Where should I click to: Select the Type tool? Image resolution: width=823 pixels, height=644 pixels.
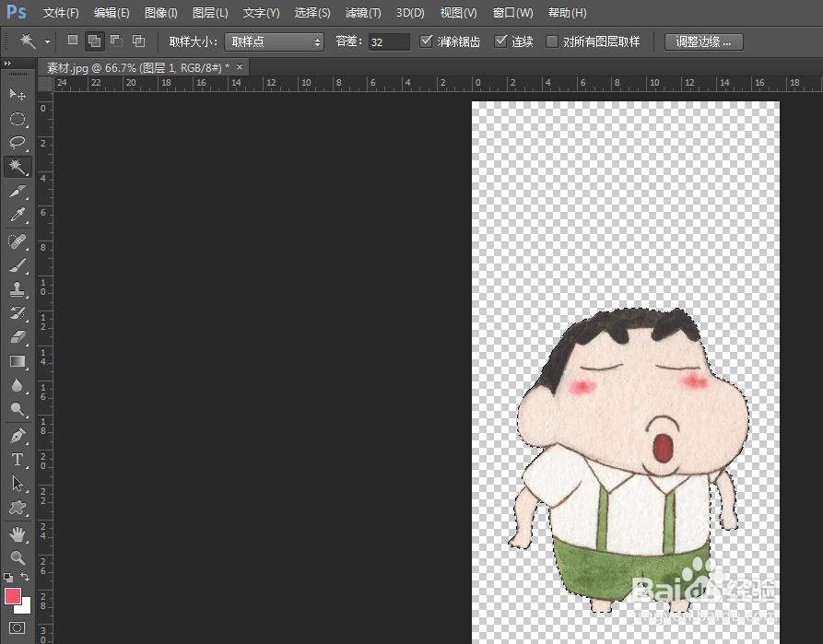click(x=18, y=460)
